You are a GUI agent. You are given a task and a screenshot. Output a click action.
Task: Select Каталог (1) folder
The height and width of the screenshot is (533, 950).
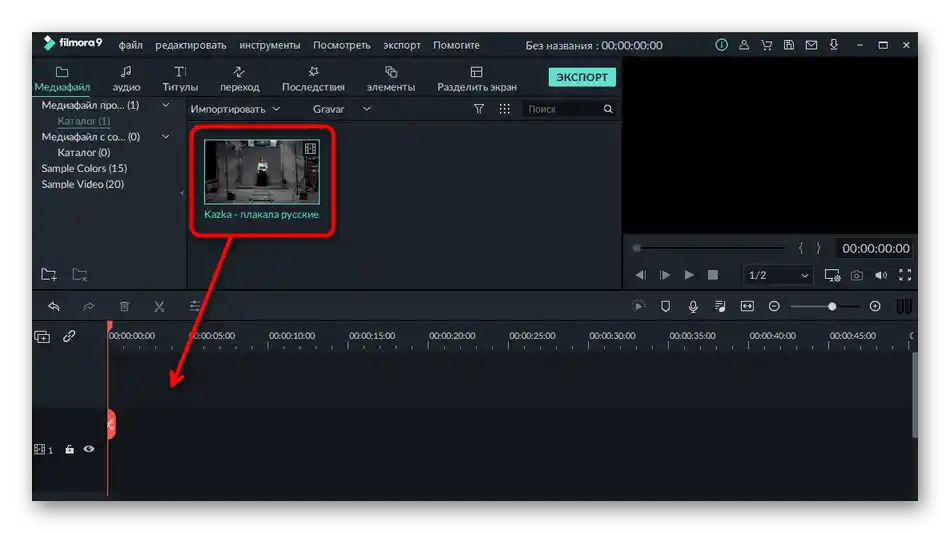84,121
